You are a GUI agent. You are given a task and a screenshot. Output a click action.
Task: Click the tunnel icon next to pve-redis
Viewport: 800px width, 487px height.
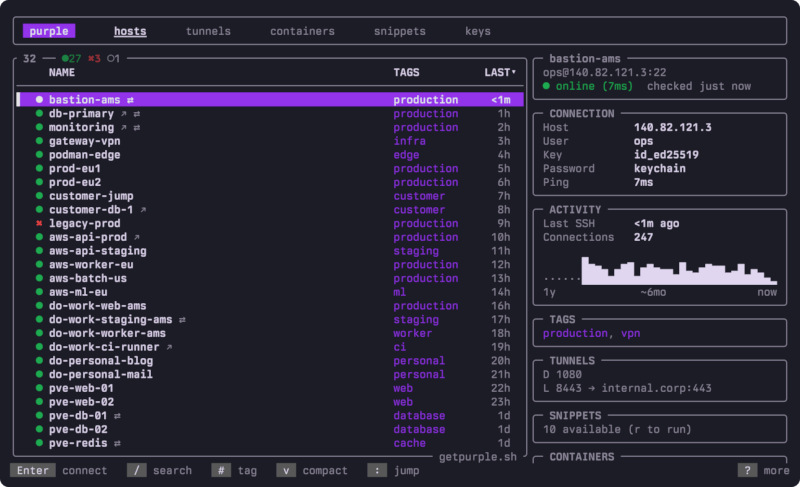click(x=117, y=444)
